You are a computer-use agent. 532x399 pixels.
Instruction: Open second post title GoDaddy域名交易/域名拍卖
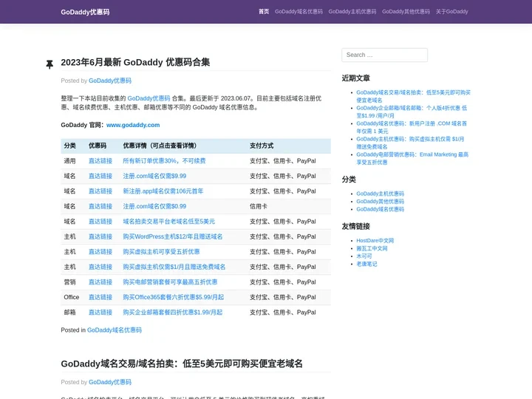[182, 364]
